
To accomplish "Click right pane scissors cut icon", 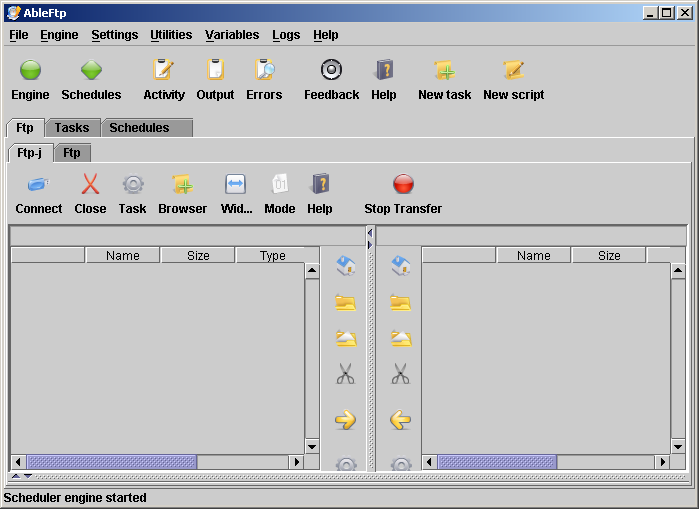I will click(400, 374).
